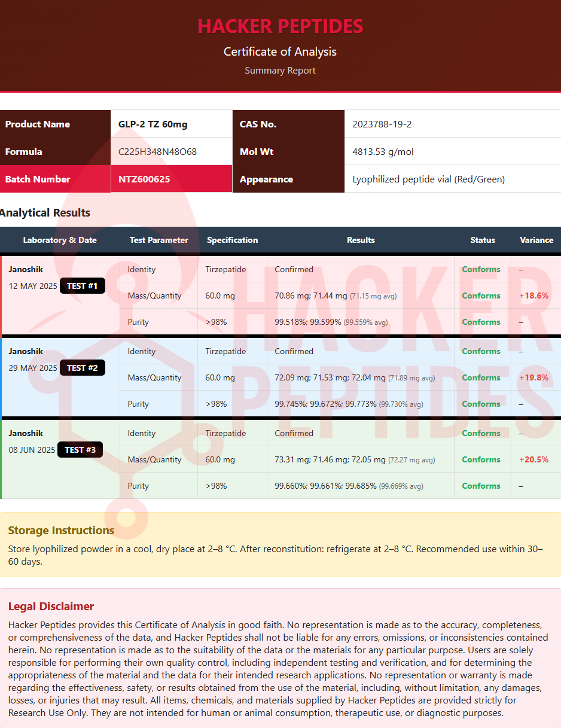Image resolution: width=561 pixels, height=728 pixels.
Task: Click 60.0 mg specification in Test #1 section
Action: point(220,296)
